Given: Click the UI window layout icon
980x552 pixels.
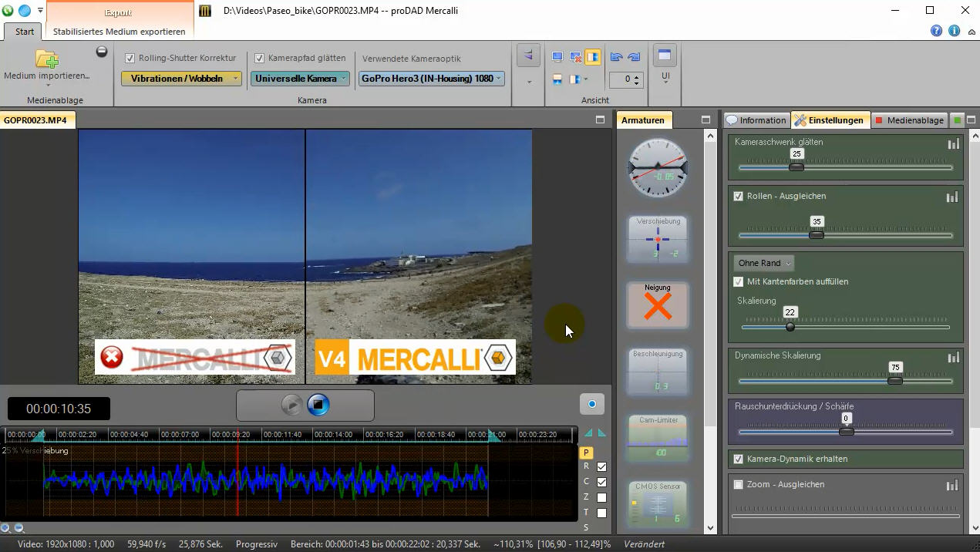Looking at the screenshot, I should coord(665,56).
